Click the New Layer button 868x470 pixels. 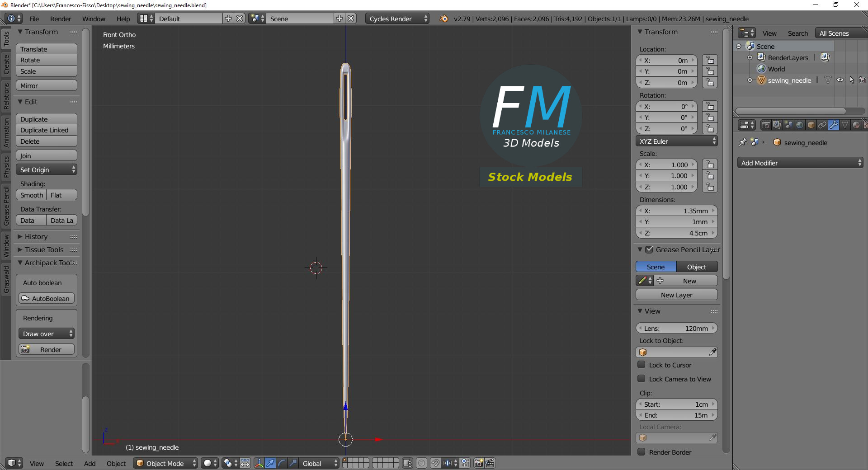click(676, 295)
